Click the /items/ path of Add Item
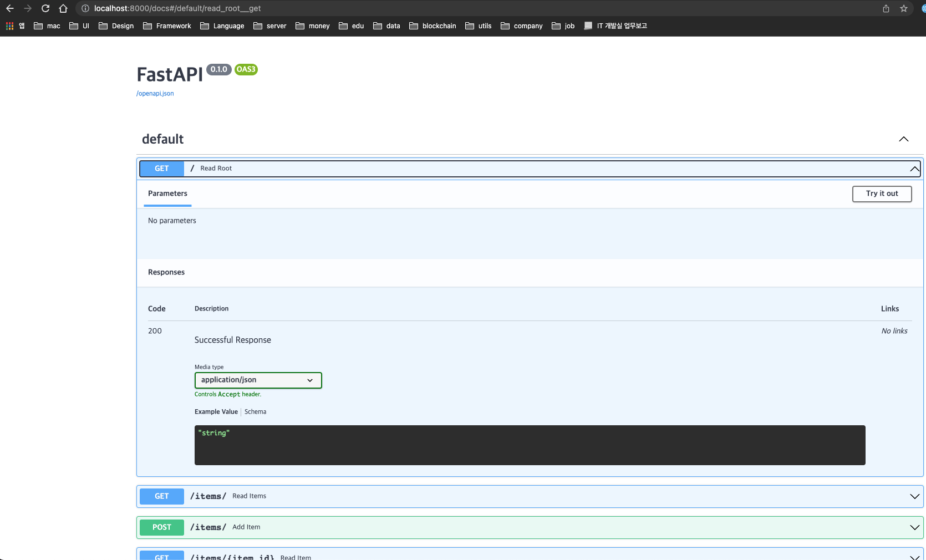 tap(208, 527)
